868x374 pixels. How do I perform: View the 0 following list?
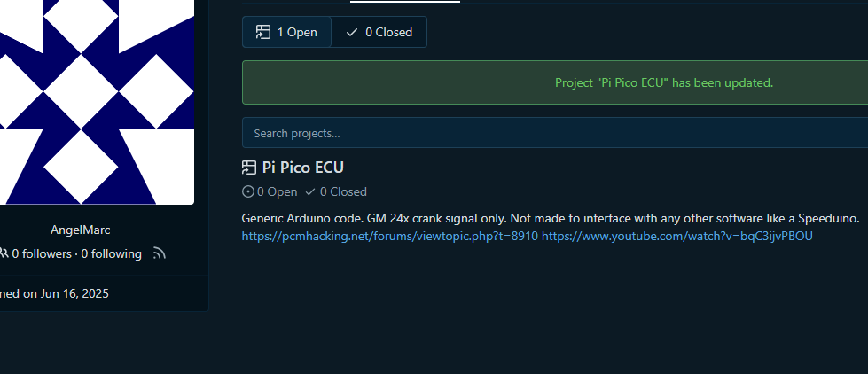click(111, 254)
